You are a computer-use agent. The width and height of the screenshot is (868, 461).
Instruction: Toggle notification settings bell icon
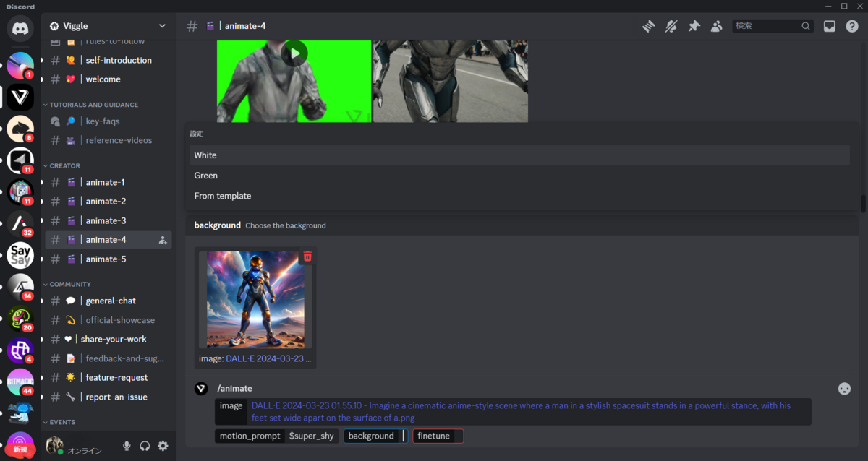[671, 26]
